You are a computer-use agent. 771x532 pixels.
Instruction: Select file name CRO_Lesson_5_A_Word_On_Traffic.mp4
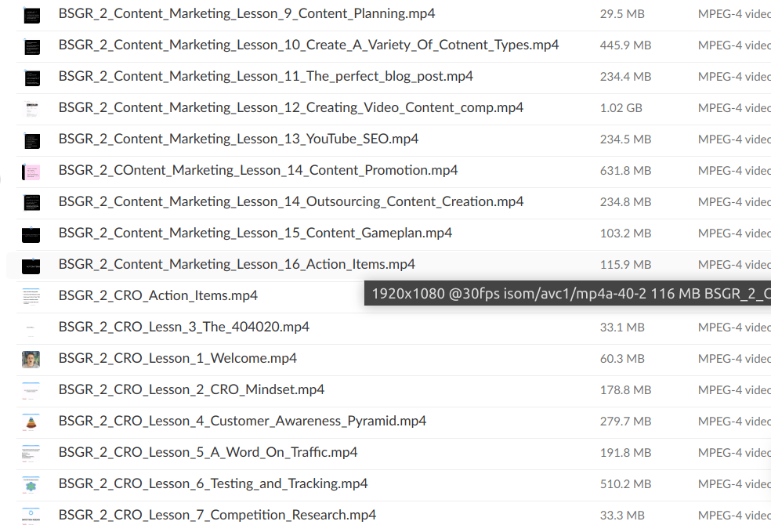point(208,452)
